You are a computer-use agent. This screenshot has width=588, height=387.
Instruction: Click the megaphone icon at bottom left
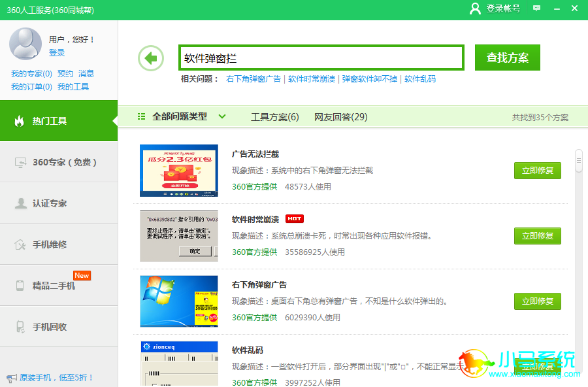click(x=11, y=378)
